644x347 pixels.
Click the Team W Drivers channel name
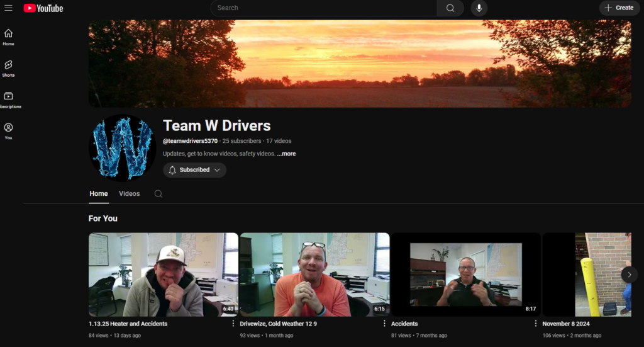[x=217, y=125]
